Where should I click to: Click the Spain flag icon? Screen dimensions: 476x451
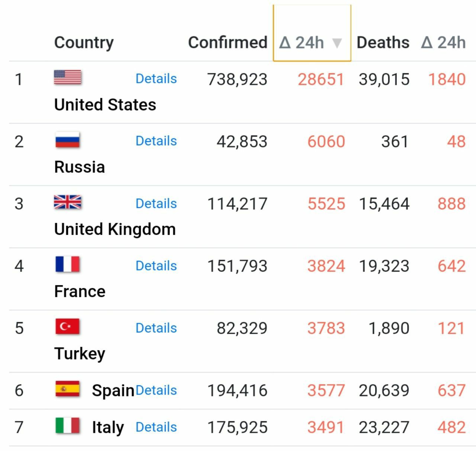[67, 389]
